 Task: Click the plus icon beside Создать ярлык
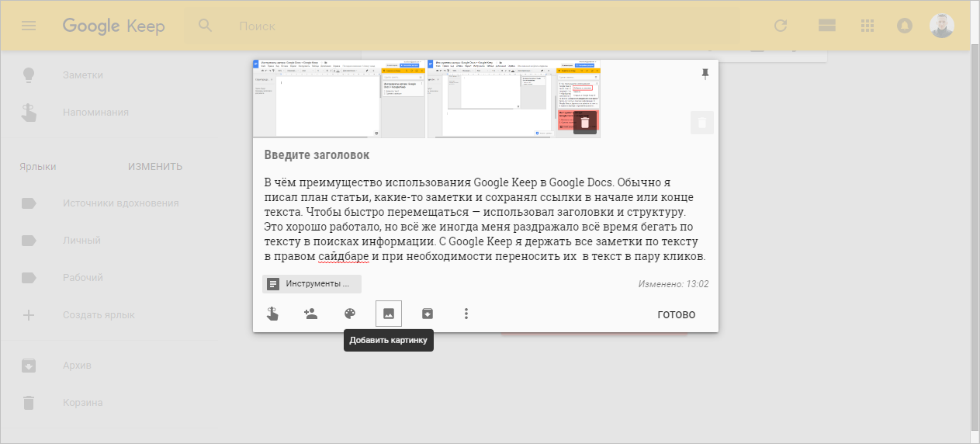29,315
